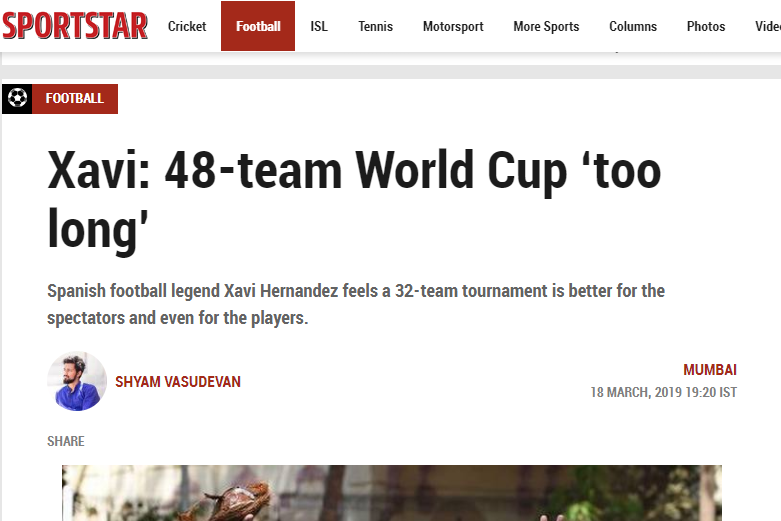Image resolution: width=781 pixels, height=521 pixels.
Task: Click the red FOOTBALL category label
Action: [75, 99]
